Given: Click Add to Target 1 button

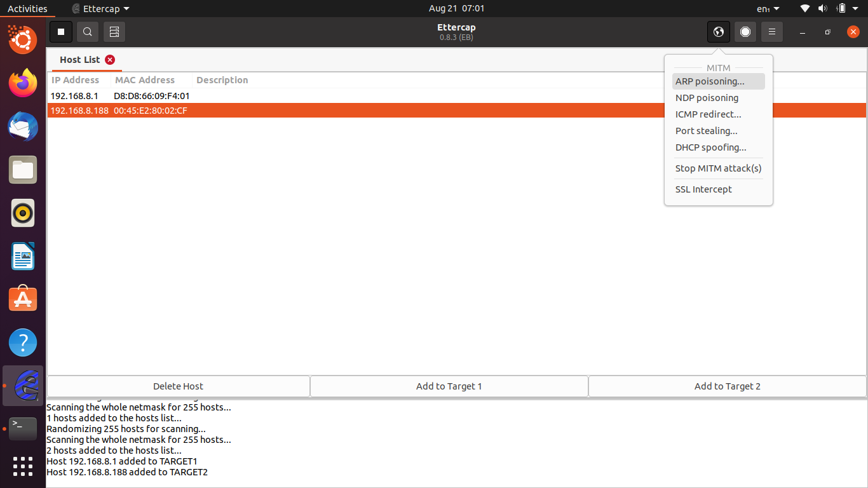Looking at the screenshot, I should point(449,386).
